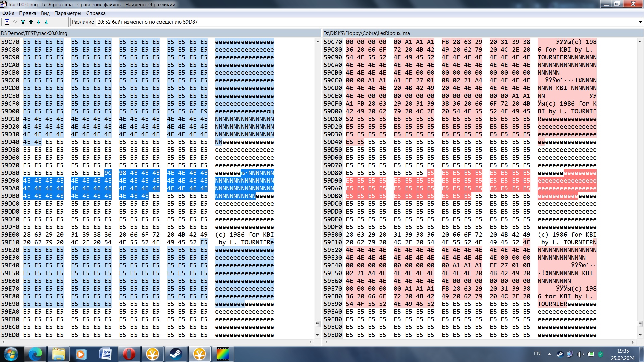Go to next difference down arrow
This screenshot has width=644, height=362.
39,22
